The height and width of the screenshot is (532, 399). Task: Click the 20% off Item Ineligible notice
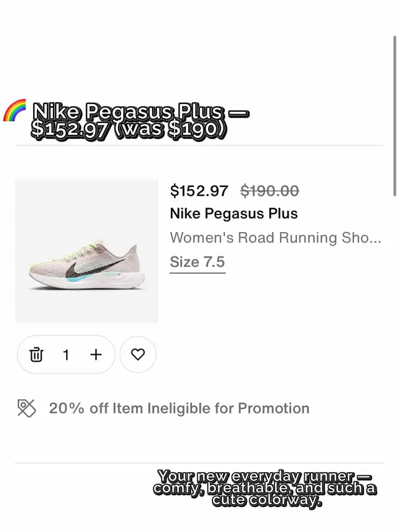(x=179, y=409)
